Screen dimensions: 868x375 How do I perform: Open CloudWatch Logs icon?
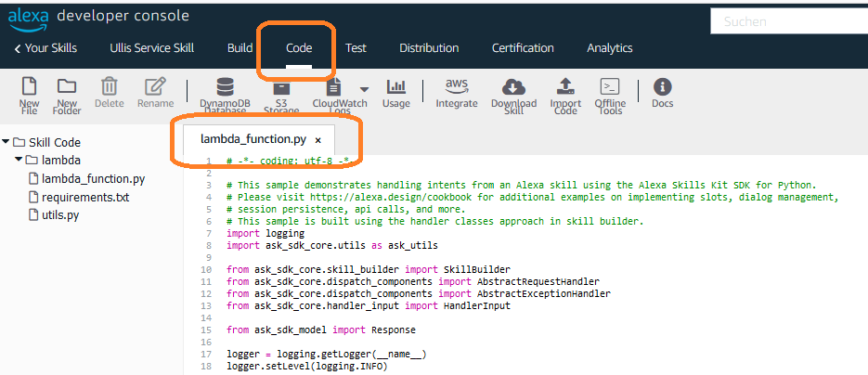click(333, 87)
